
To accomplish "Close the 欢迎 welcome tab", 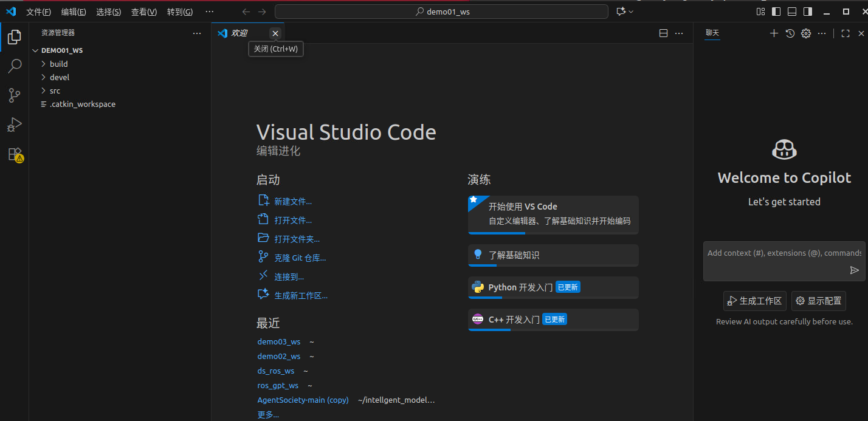I will click(275, 33).
